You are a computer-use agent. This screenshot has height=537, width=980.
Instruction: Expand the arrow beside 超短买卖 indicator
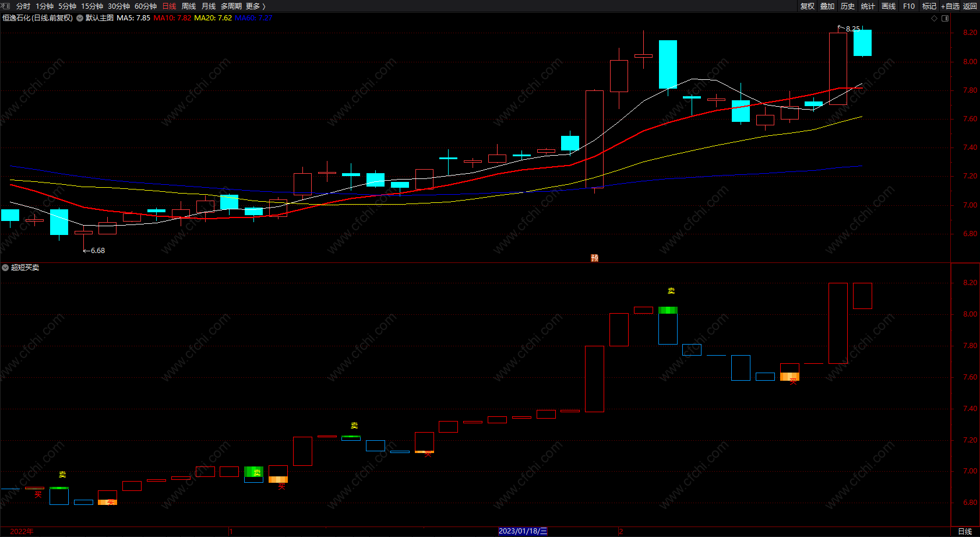coord(5,268)
